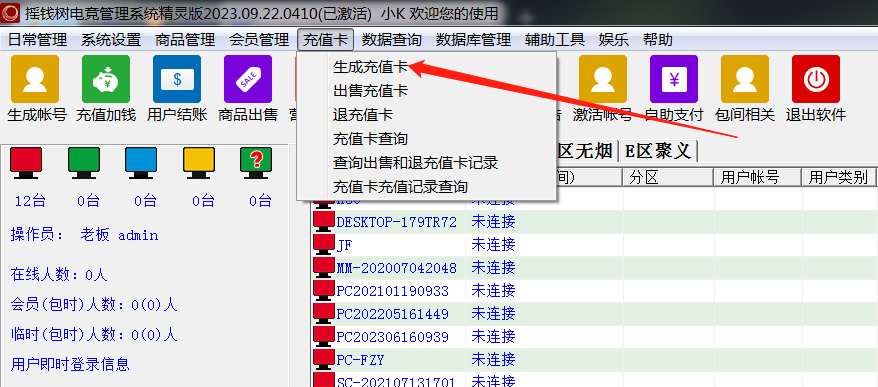Click the monitor icon beside PC202205161449

tap(323, 313)
